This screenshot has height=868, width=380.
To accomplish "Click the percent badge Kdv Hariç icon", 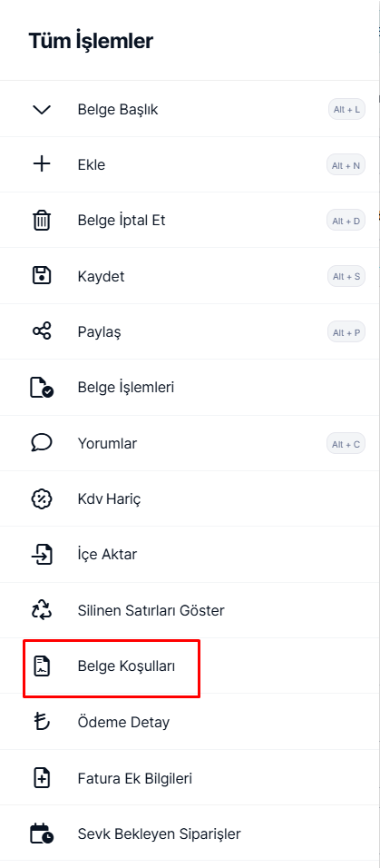I will point(42,498).
